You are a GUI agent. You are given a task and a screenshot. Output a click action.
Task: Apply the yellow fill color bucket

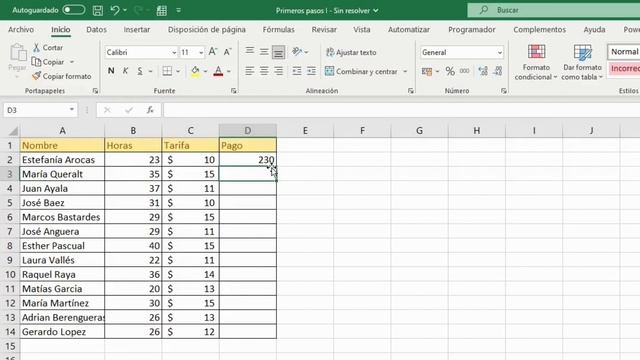(196, 71)
